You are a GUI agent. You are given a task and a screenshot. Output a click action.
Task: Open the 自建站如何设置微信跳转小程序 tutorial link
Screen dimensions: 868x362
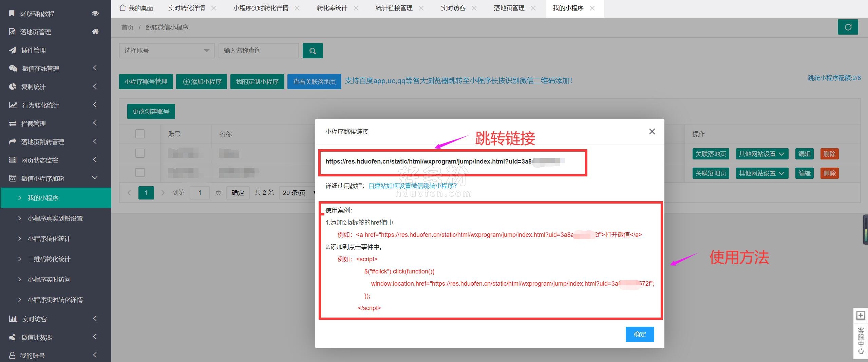[x=412, y=186]
